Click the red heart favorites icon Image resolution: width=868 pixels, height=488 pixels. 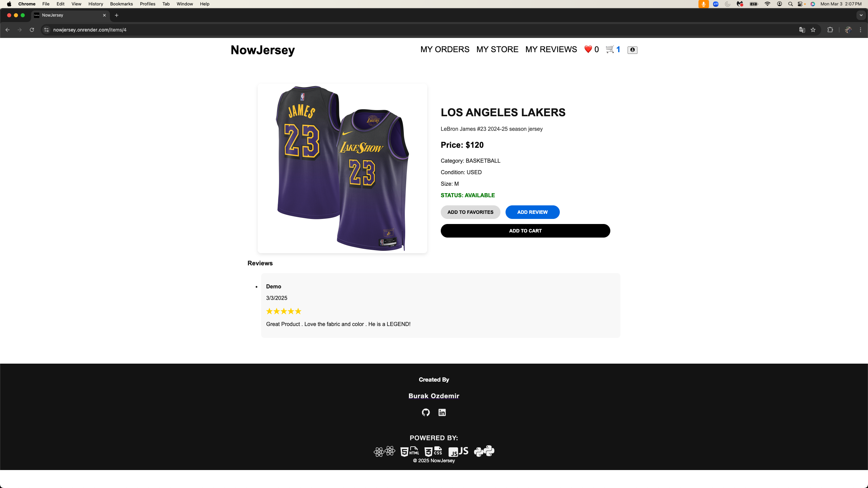point(588,49)
